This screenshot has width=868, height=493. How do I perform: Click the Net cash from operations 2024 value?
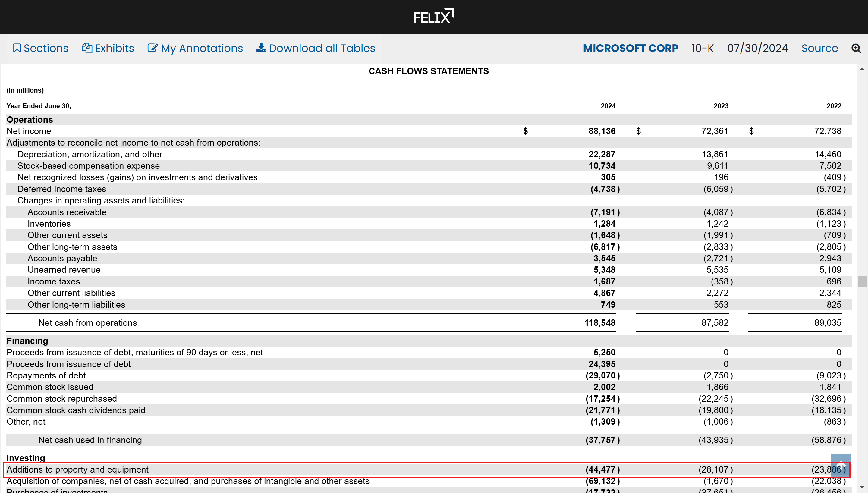[599, 323]
